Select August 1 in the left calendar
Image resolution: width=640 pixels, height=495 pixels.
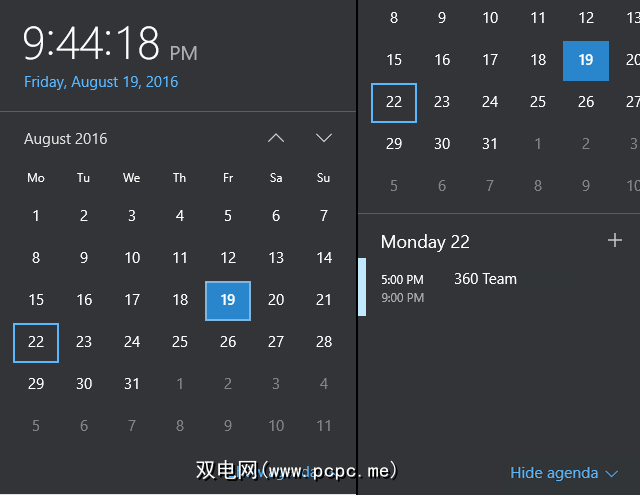36,216
